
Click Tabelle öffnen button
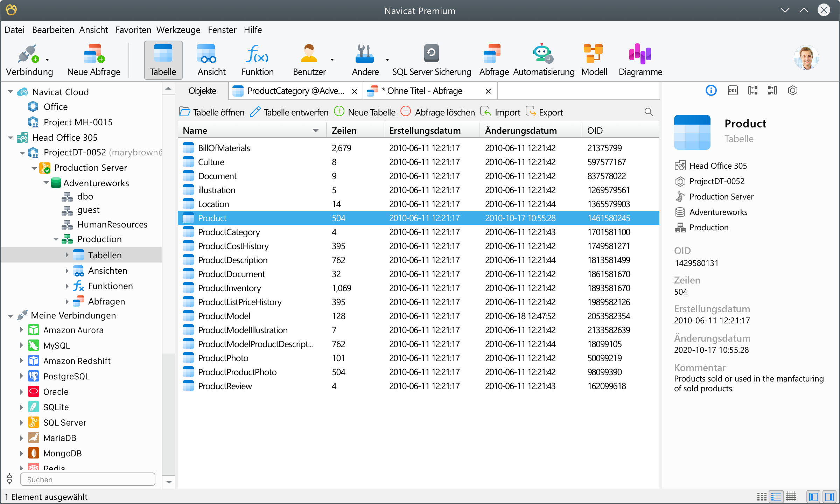click(212, 112)
